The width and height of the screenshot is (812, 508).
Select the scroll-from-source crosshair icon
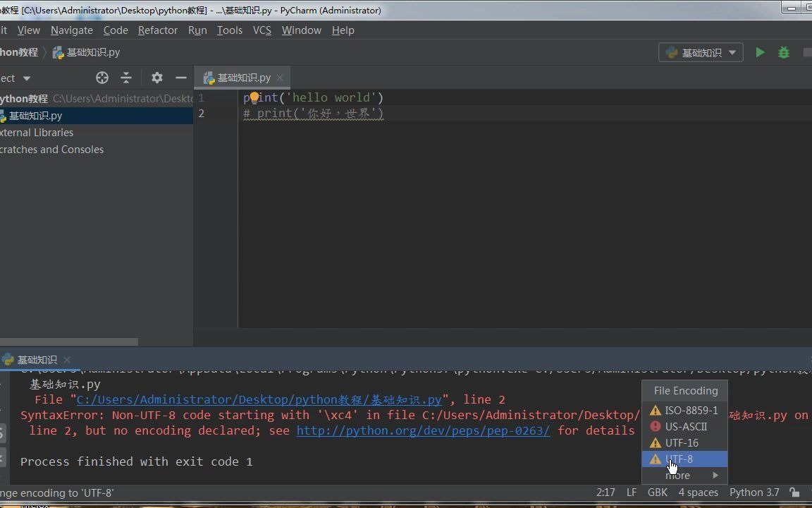tap(101, 78)
